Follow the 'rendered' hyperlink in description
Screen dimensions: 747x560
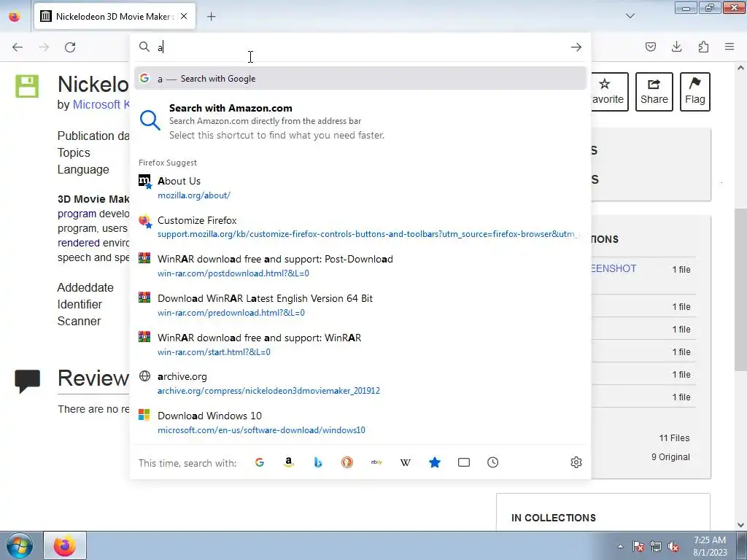[x=79, y=243]
